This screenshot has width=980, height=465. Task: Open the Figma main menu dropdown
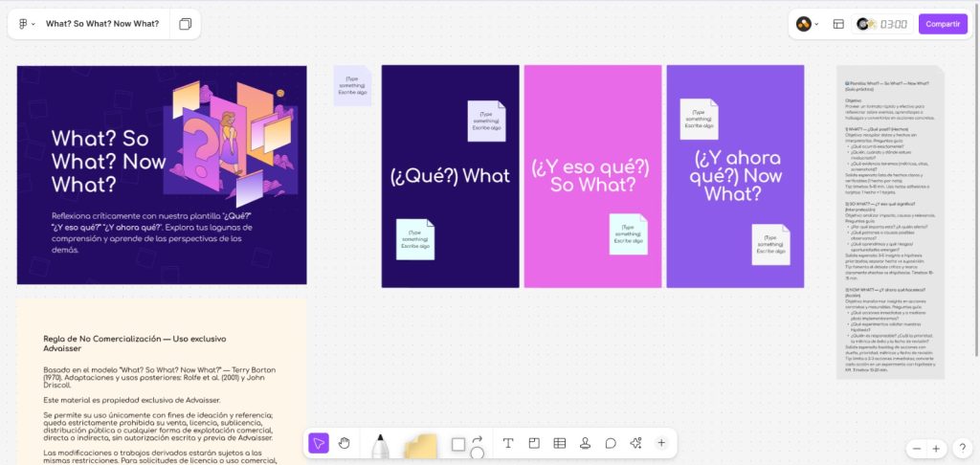point(27,24)
